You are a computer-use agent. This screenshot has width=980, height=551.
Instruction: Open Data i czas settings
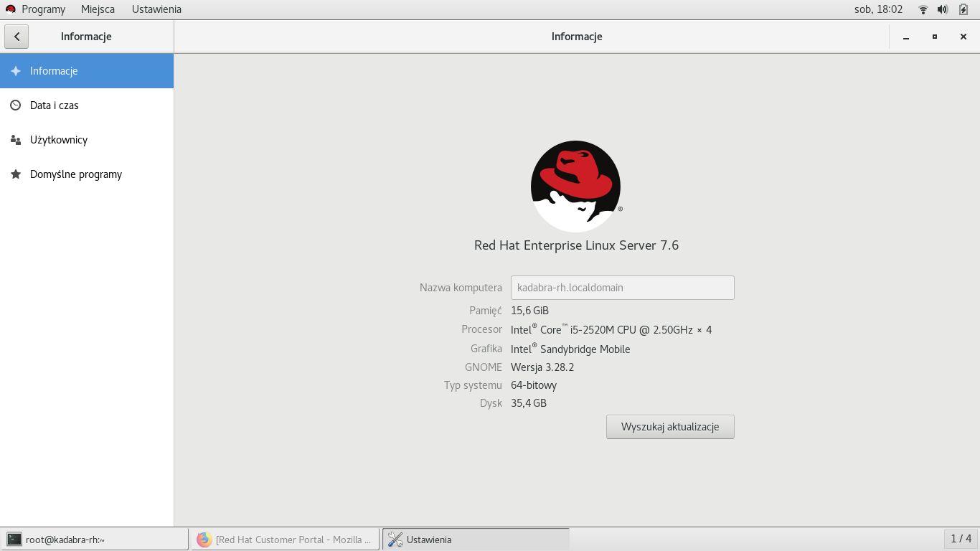click(x=87, y=105)
